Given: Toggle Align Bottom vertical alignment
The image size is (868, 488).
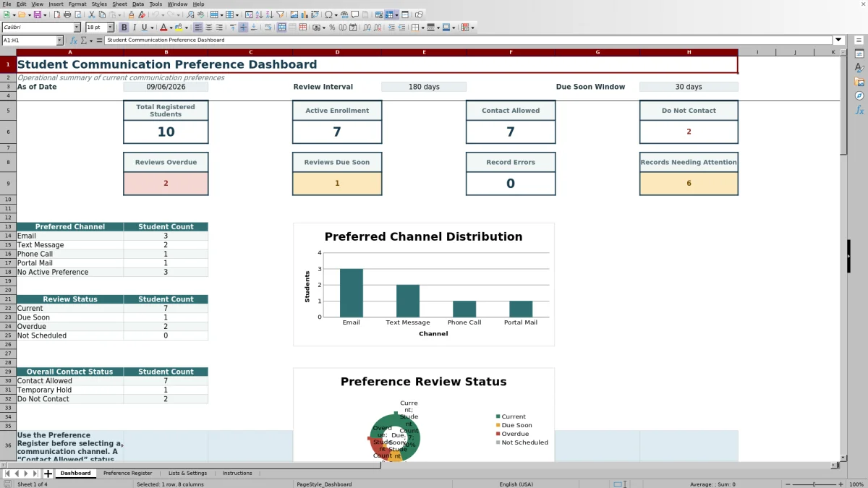Looking at the screenshot, I should [254, 27].
